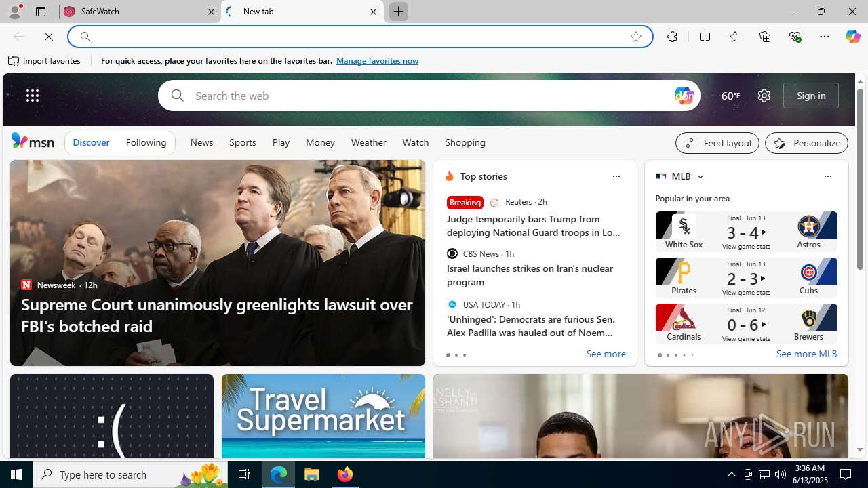Click the Personalize button
Viewport: 868px width, 488px height.
click(x=806, y=143)
